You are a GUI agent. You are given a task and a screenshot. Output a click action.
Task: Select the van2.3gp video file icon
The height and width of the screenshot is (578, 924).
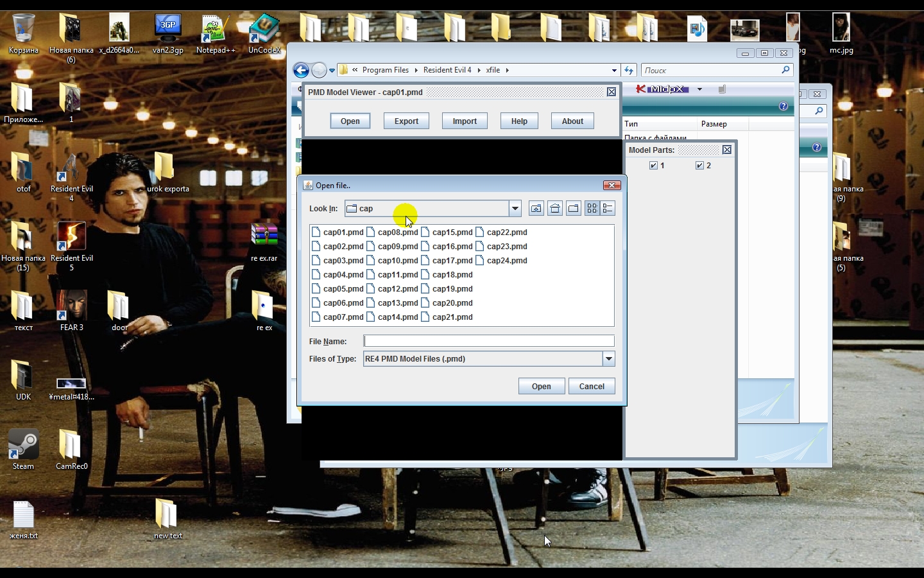tap(168, 33)
